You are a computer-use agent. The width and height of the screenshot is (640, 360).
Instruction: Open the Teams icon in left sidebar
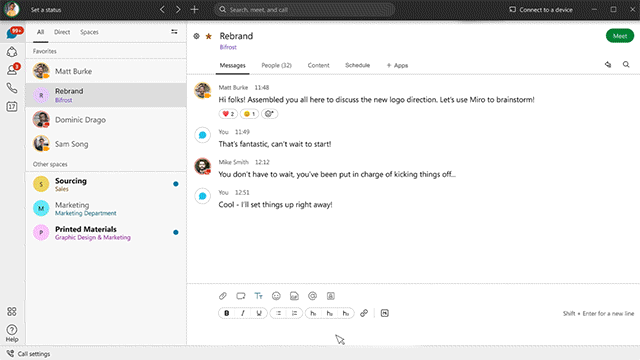(x=12, y=52)
